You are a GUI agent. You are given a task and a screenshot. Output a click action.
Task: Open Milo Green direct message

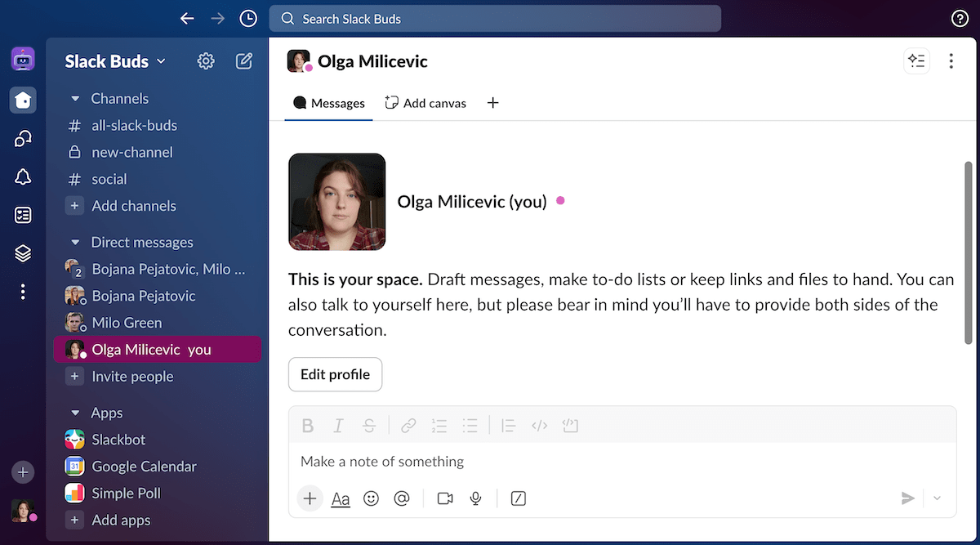point(157,323)
